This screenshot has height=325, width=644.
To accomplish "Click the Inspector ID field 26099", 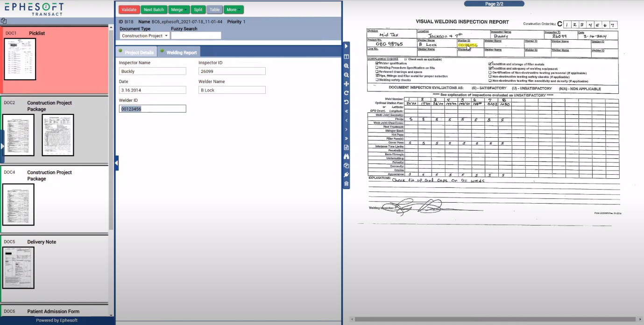I will (x=232, y=71).
